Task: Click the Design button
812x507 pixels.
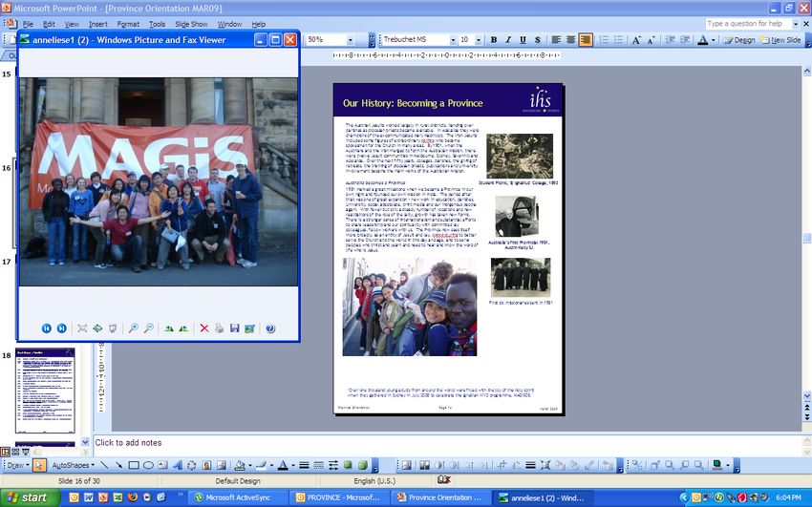Action: coord(739,40)
